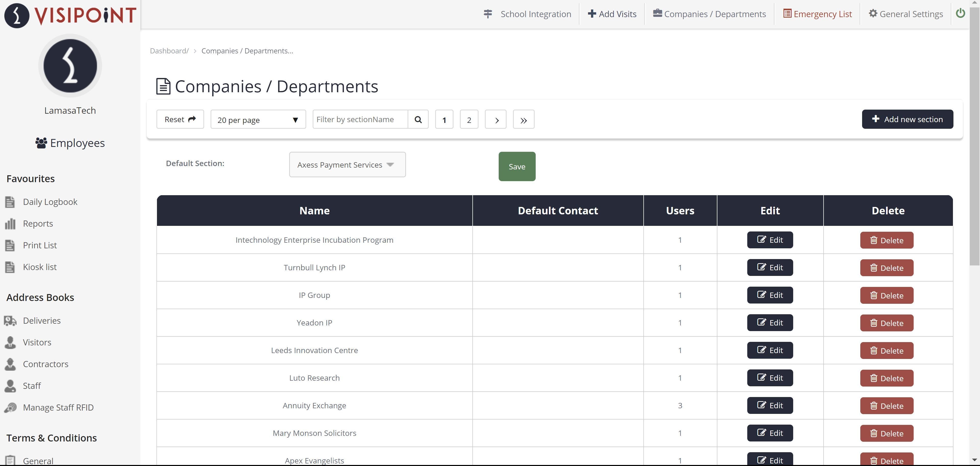Click the Filter by sectionName field
980x466 pixels.
(x=360, y=119)
